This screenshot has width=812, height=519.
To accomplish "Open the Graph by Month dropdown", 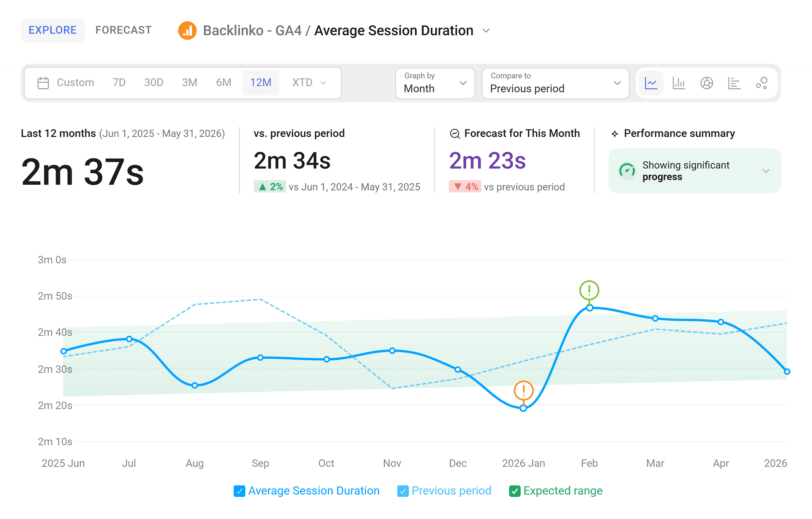I will (435, 83).
